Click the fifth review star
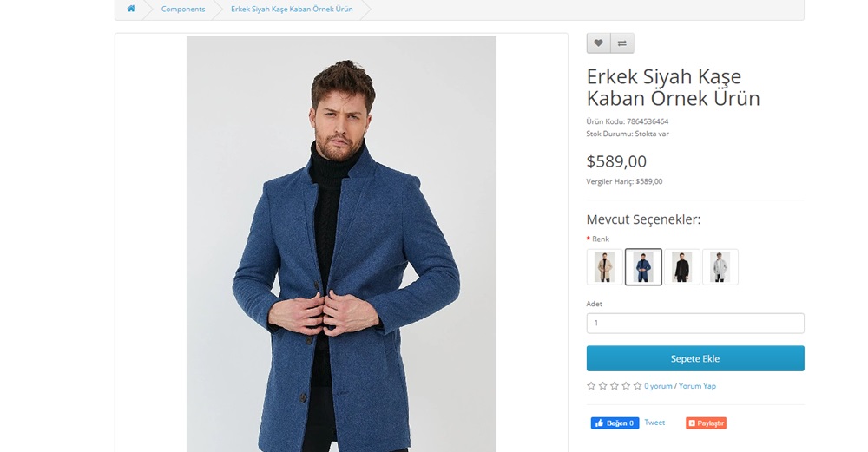 [x=637, y=386]
